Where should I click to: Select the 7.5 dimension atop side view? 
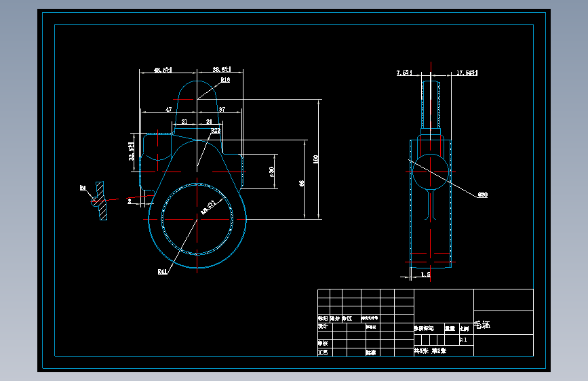tap(404, 73)
